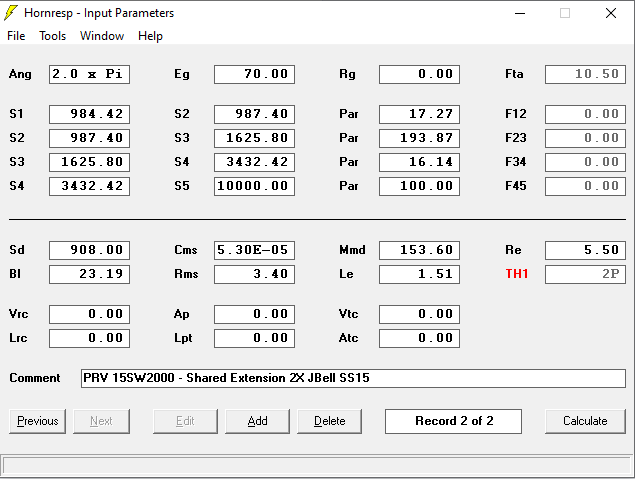This screenshot has width=635, height=479.
Task: Select the S1 field showing 984.42
Action: tap(89, 114)
